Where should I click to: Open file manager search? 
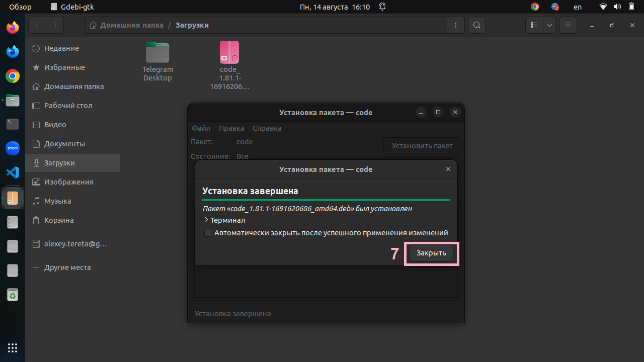point(476,25)
